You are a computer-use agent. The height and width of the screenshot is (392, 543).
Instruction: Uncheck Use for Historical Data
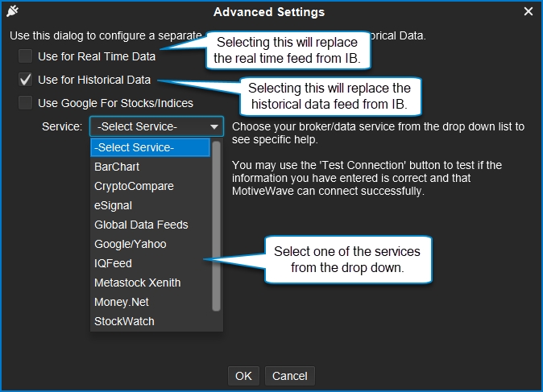pos(25,80)
